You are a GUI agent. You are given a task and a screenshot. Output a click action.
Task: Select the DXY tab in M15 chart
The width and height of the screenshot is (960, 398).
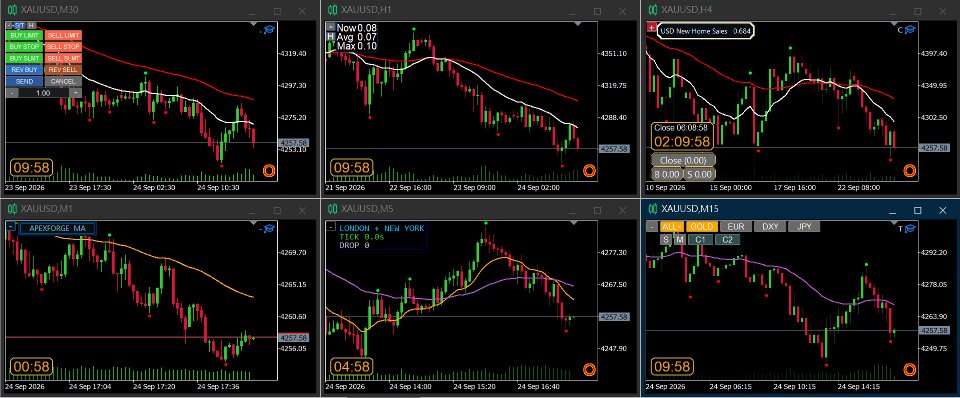tap(770, 227)
